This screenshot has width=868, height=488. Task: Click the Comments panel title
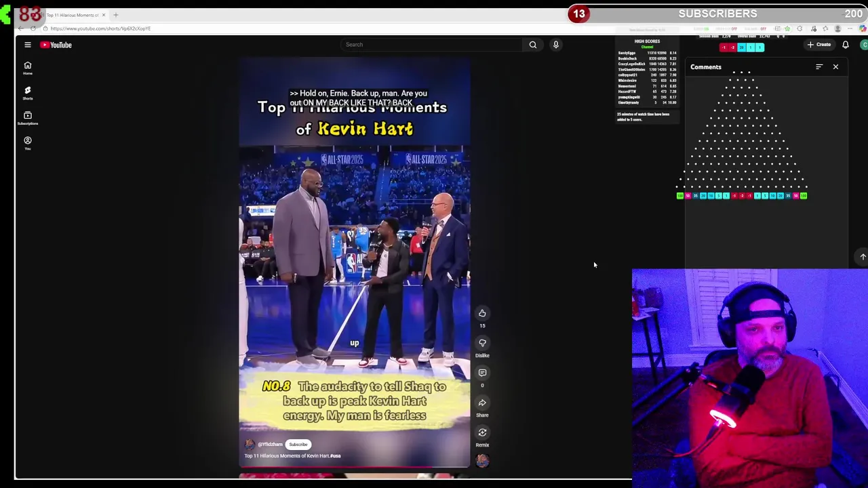click(x=706, y=67)
